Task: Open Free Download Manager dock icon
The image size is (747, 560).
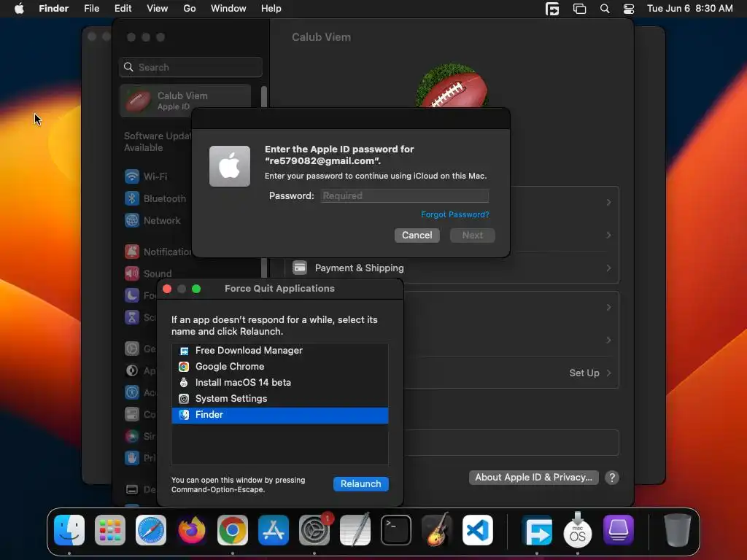Action: [538, 530]
